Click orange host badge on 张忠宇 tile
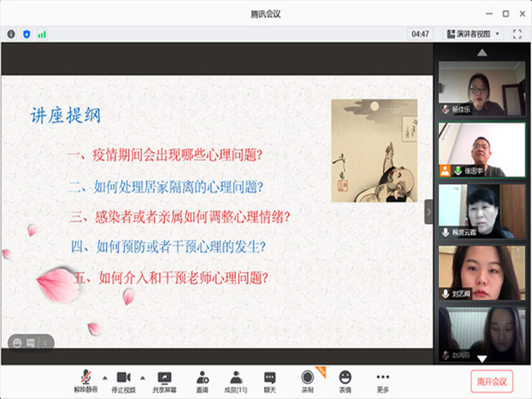This screenshot has width=532, height=399. pyautogui.click(x=445, y=171)
